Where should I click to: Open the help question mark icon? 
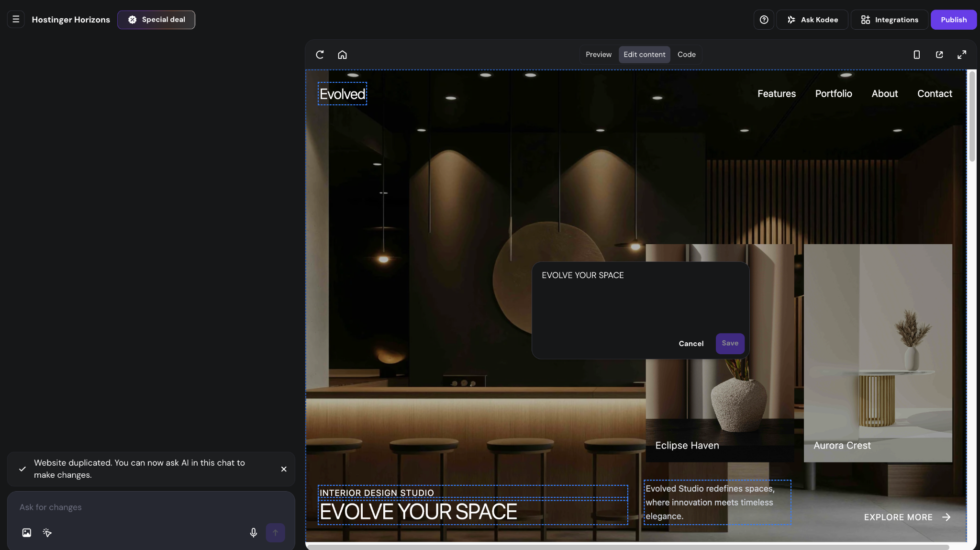click(764, 20)
